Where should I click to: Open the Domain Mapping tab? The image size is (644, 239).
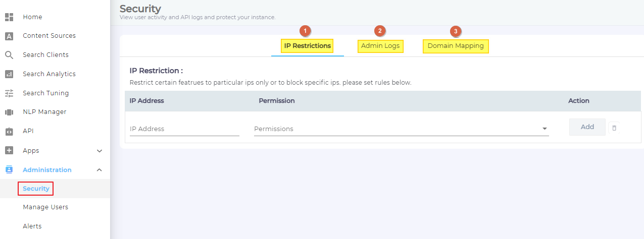(456, 46)
